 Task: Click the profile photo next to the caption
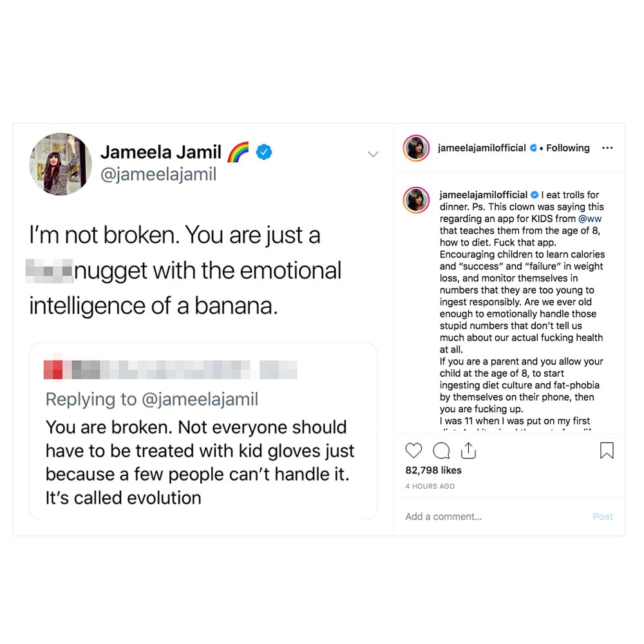(416, 200)
